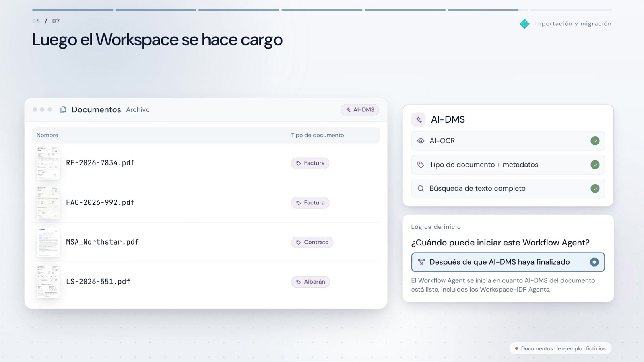Click the Nombre column header
The height and width of the screenshot is (362, 644).
47,135
